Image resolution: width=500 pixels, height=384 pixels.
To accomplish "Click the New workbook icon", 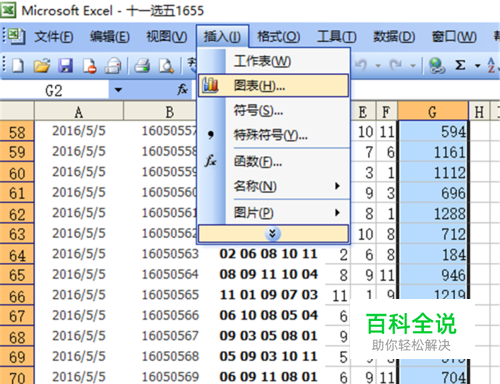I will tap(18, 65).
